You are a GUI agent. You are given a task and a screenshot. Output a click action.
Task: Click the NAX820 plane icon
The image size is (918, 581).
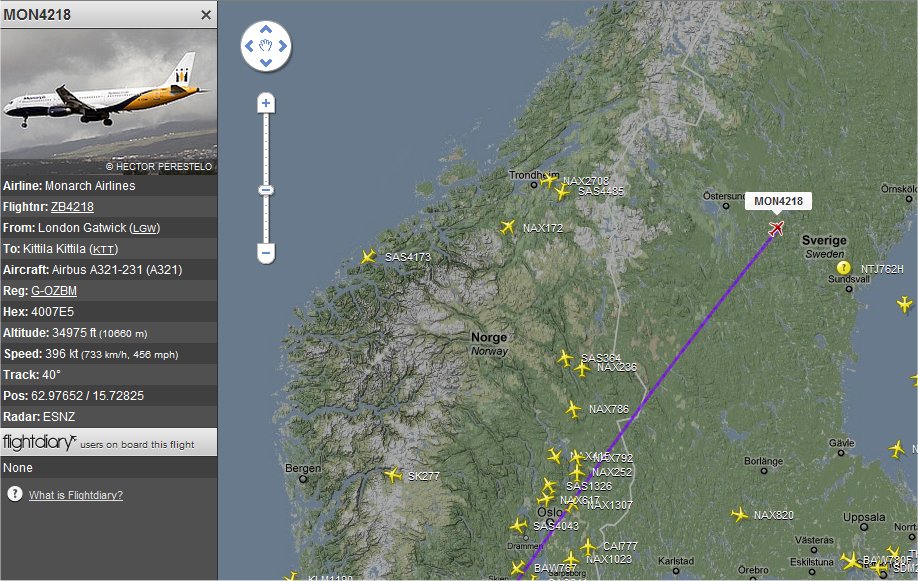(x=739, y=515)
